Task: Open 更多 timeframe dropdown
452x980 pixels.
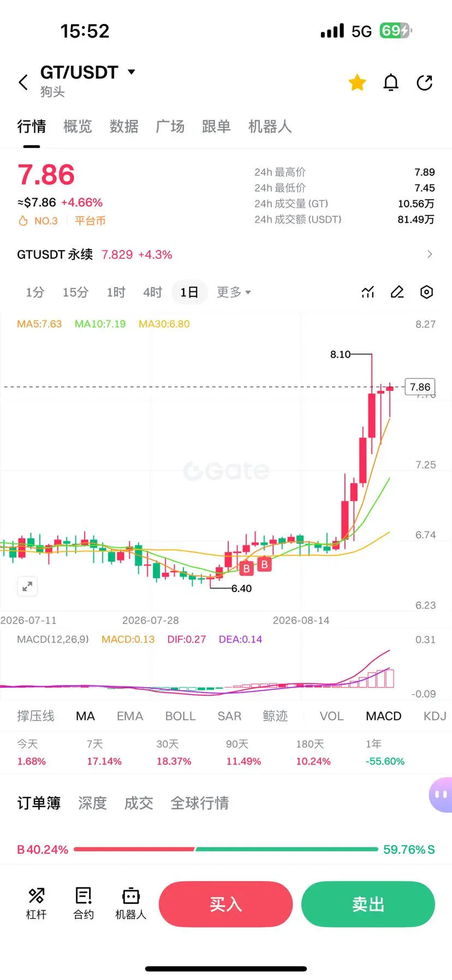Action: [x=234, y=292]
